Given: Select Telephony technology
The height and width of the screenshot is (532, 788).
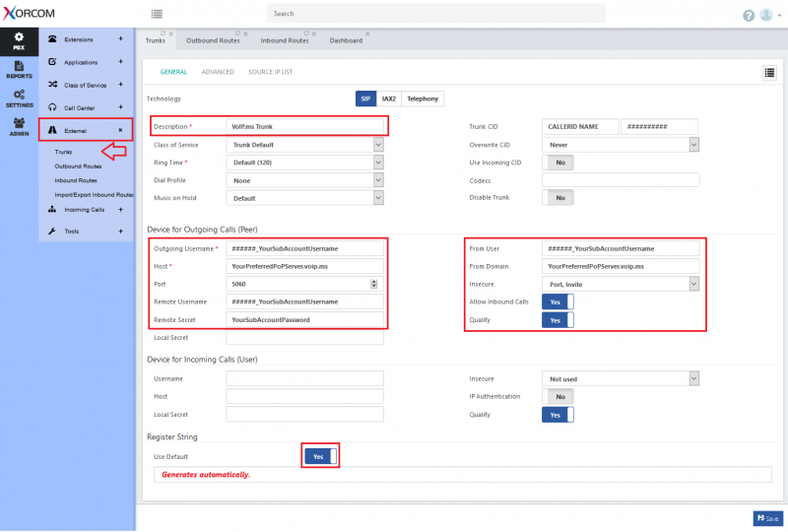Looking at the screenshot, I should [x=423, y=99].
